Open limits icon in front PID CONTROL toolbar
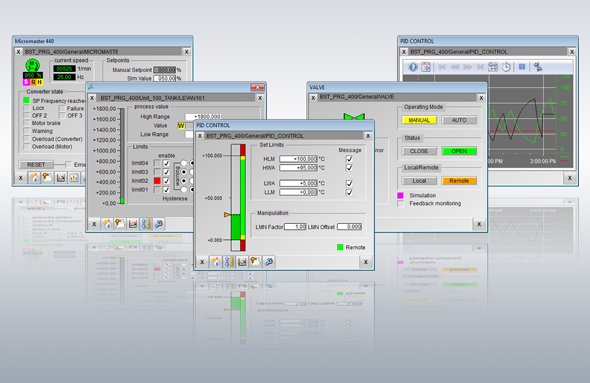This screenshot has width=590, height=383. pyautogui.click(x=229, y=261)
